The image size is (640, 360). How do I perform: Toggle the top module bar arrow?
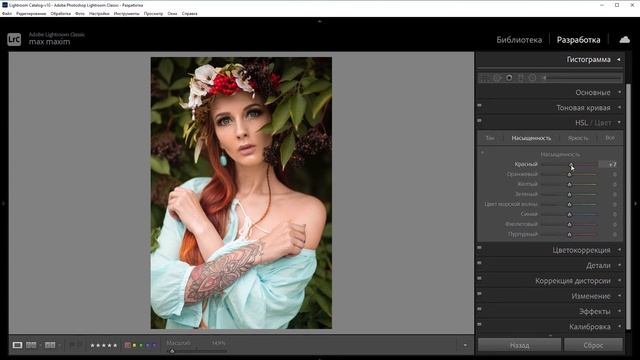click(320, 21)
